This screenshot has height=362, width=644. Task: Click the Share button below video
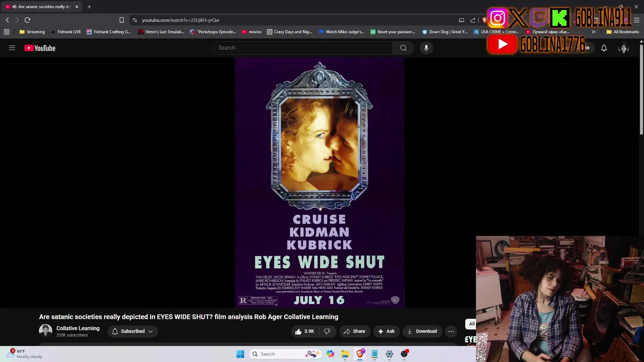(x=354, y=331)
